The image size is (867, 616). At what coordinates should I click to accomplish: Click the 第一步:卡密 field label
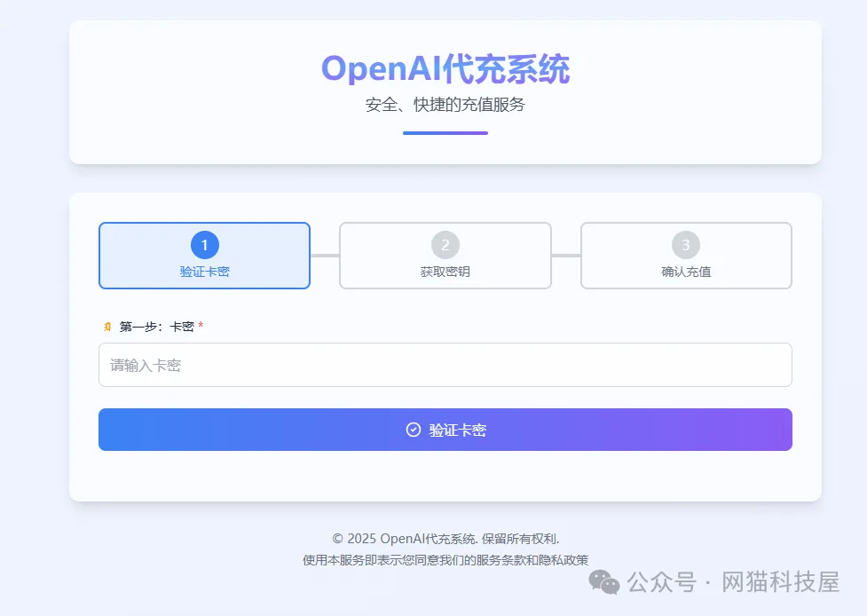156,327
